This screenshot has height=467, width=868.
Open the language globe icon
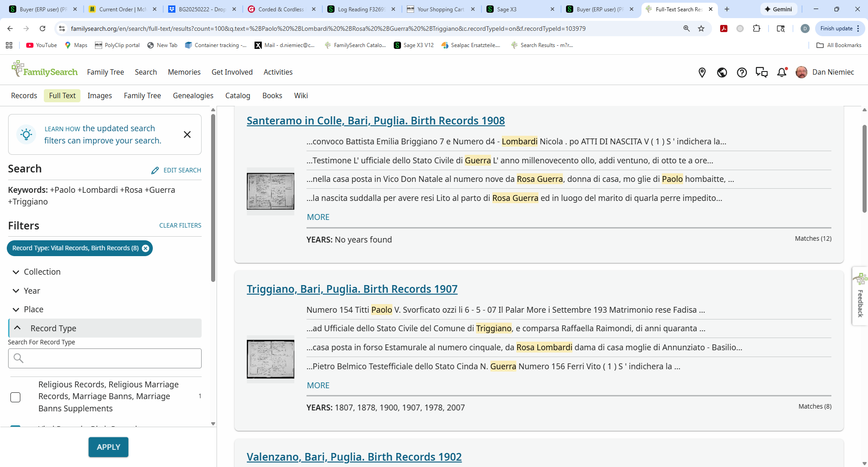tap(722, 72)
